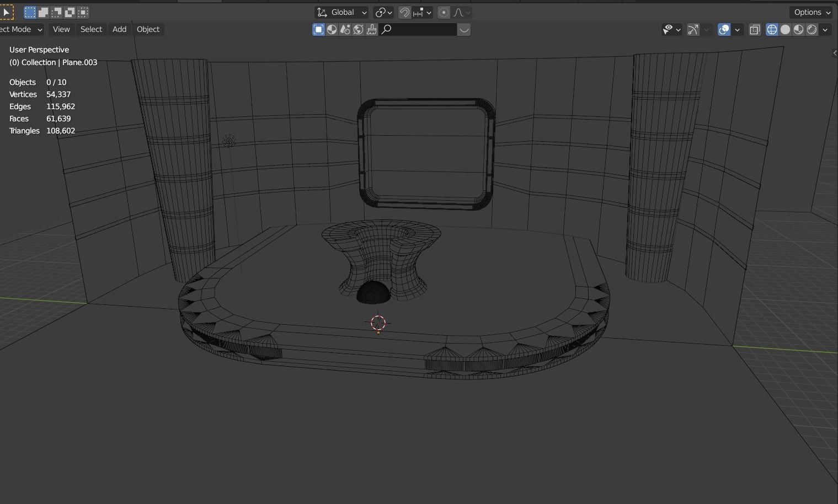Toggle viewport Overlays on or off

pyautogui.click(x=723, y=30)
